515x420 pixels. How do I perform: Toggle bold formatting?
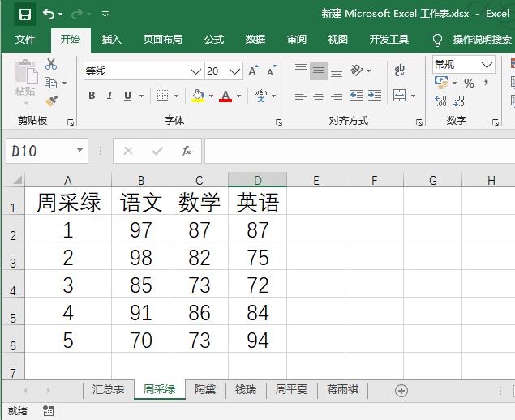click(x=92, y=96)
